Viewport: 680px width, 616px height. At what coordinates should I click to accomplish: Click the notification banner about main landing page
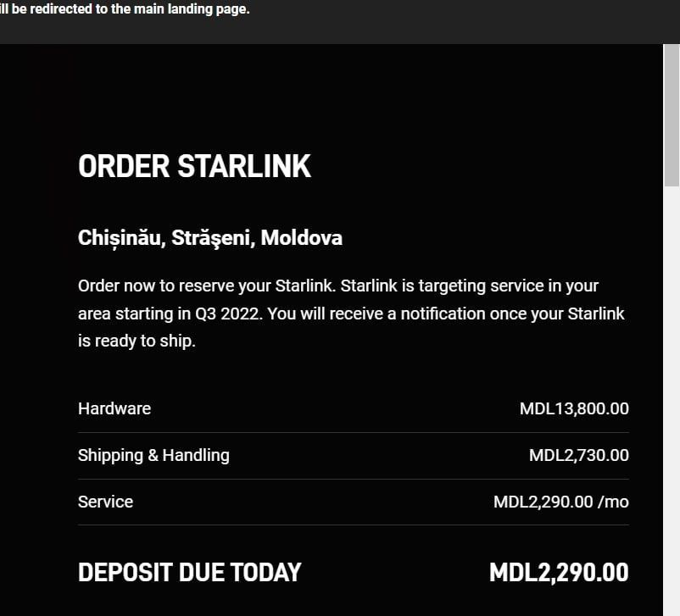click(x=125, y=9)
